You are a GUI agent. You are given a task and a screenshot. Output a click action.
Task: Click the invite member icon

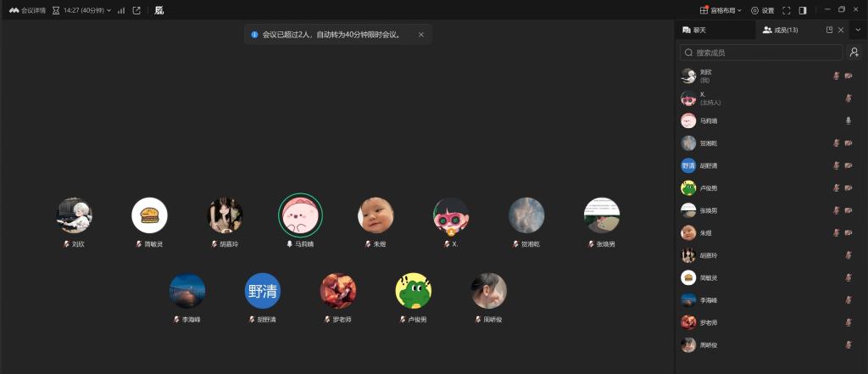[854, 53]
